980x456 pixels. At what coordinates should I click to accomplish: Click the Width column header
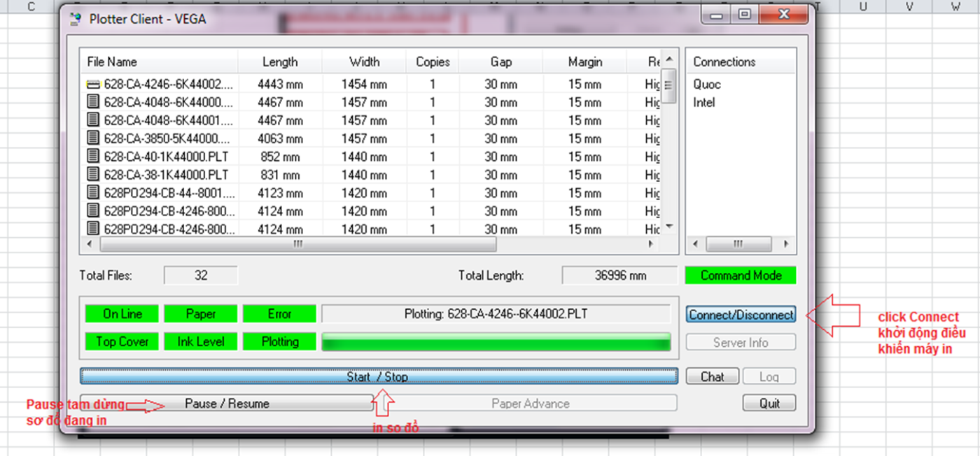tap(365, 62)
